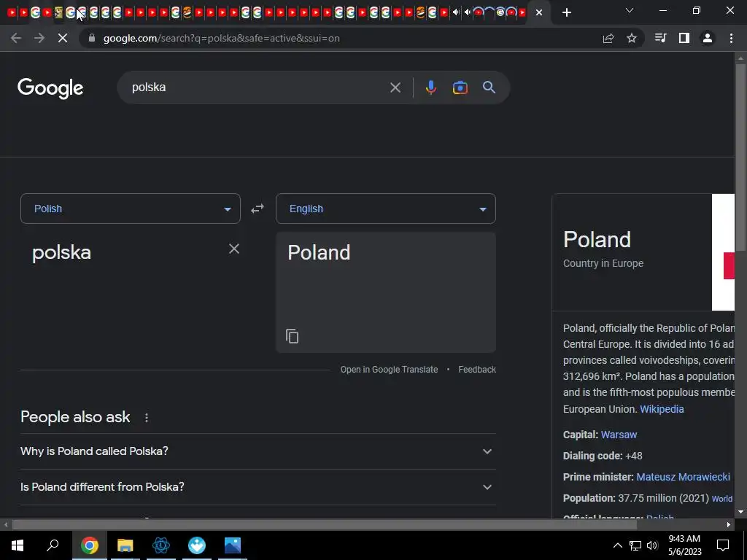Screen dimensions: 747x560
Task: Share this page from the address bar
Action: click(608, 38)
